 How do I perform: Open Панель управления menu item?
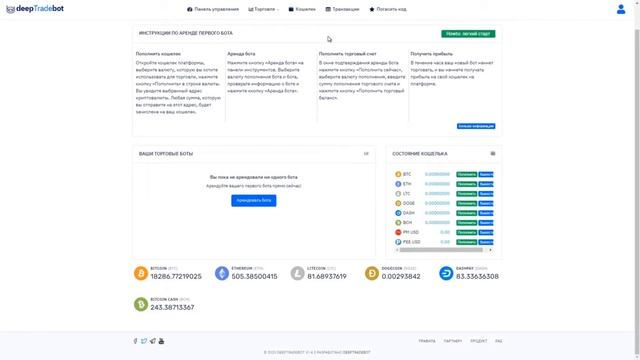213,9
